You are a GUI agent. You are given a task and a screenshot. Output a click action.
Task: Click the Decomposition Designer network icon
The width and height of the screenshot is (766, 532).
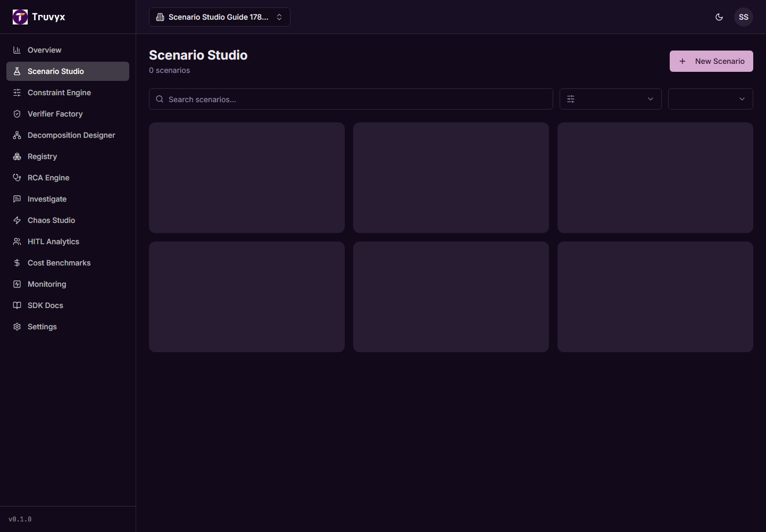(x=17, y=135)
